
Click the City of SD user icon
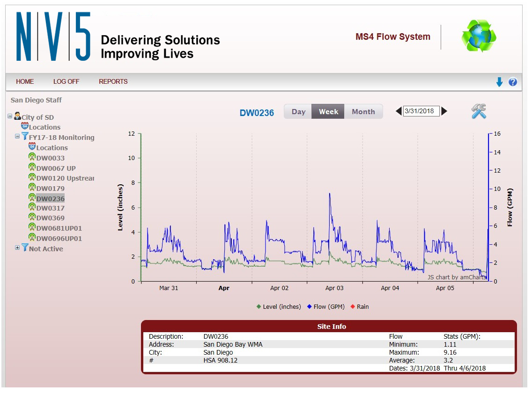[17, 116]
